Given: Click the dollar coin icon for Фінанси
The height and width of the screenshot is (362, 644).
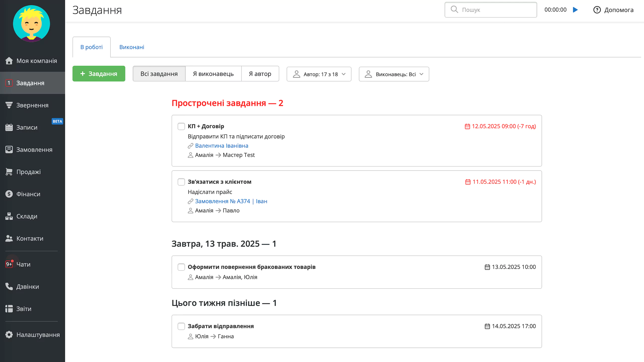Looking at the screenshot, I should click(9, 194).
